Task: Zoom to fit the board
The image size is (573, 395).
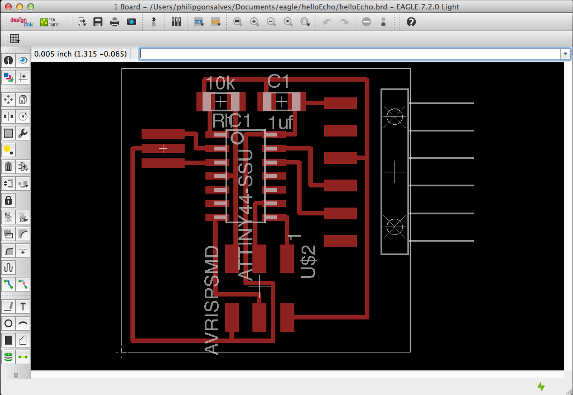Action: 238,22
